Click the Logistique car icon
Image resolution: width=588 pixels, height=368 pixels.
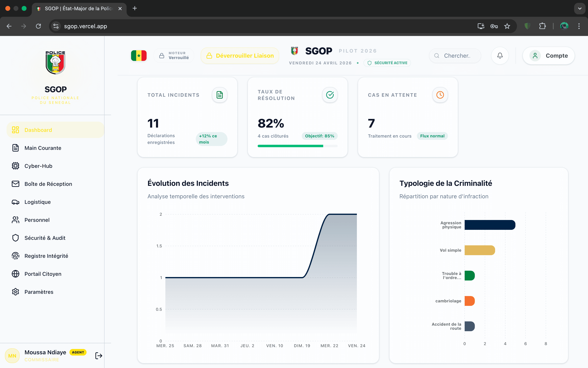pos(15,202)
